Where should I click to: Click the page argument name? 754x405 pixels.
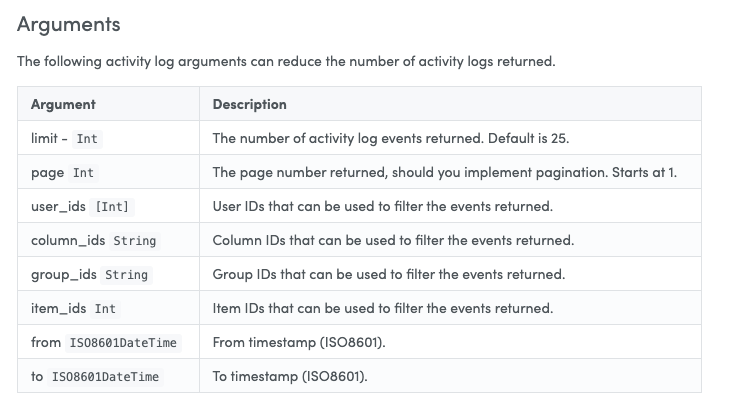pyautogui.click(x=47, y=173)
